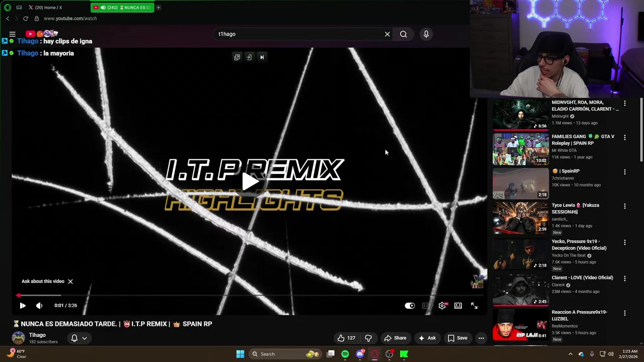
Task: Enter fullscreen mode
Action: (474, 306)
